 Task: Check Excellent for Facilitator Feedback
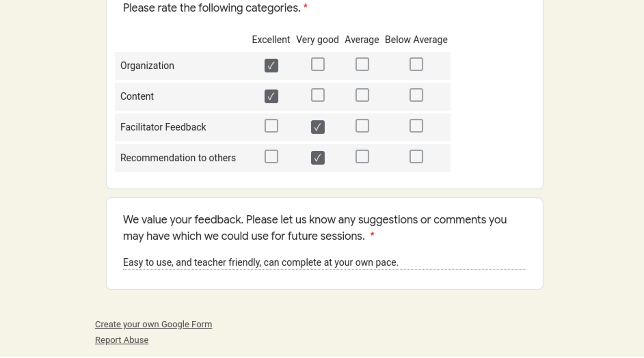(271, 126)
